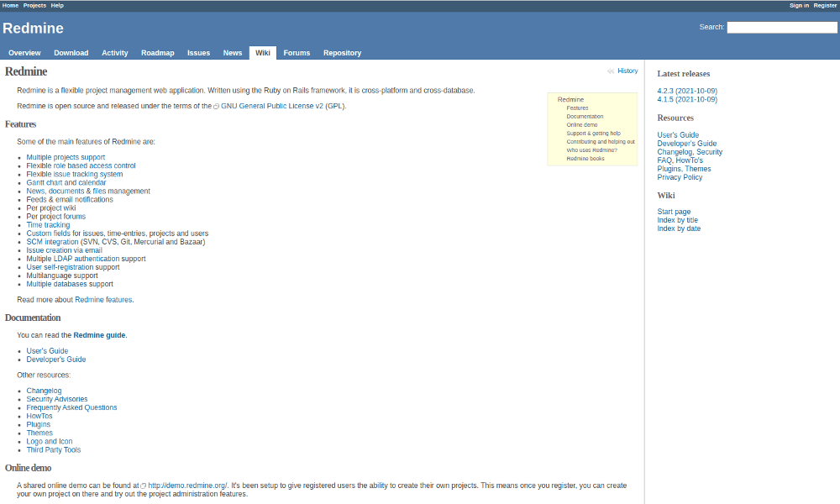
Task: Open Frequently Asked Questions link
Action: 71,407
